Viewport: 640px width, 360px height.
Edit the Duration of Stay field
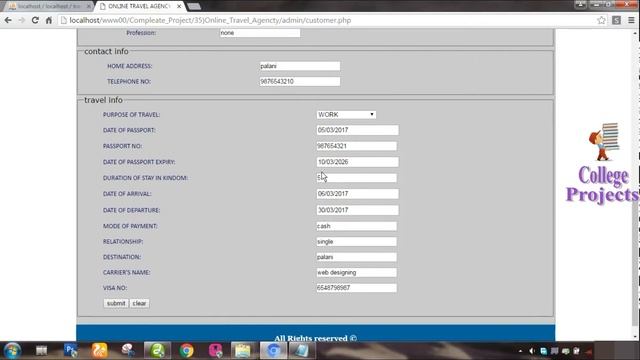click(x=356, y=178)
